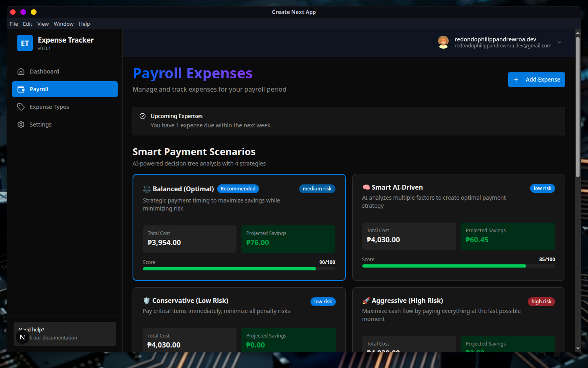Click Total Cost ₱4,030.00 on Smart AI-Driven
The height and width of the screenshot is (368, 588).
(x=383, y=240)
